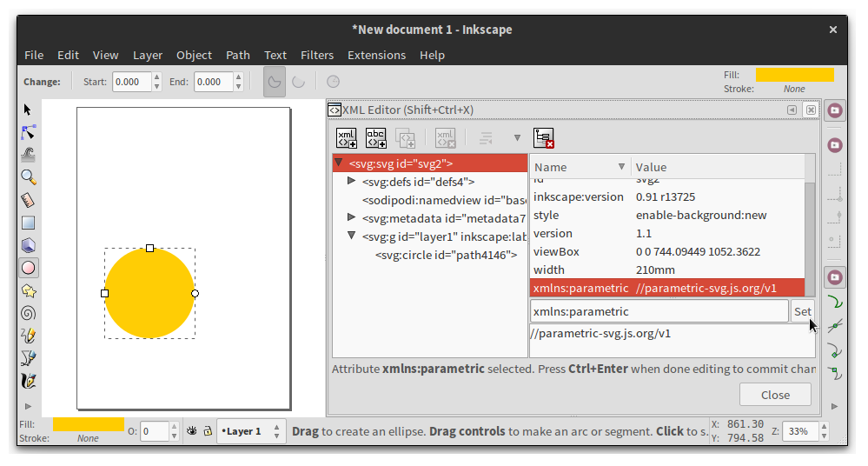The image size is (868, 466).
Task: Click the Start angle input field
Action: point(132,82)
